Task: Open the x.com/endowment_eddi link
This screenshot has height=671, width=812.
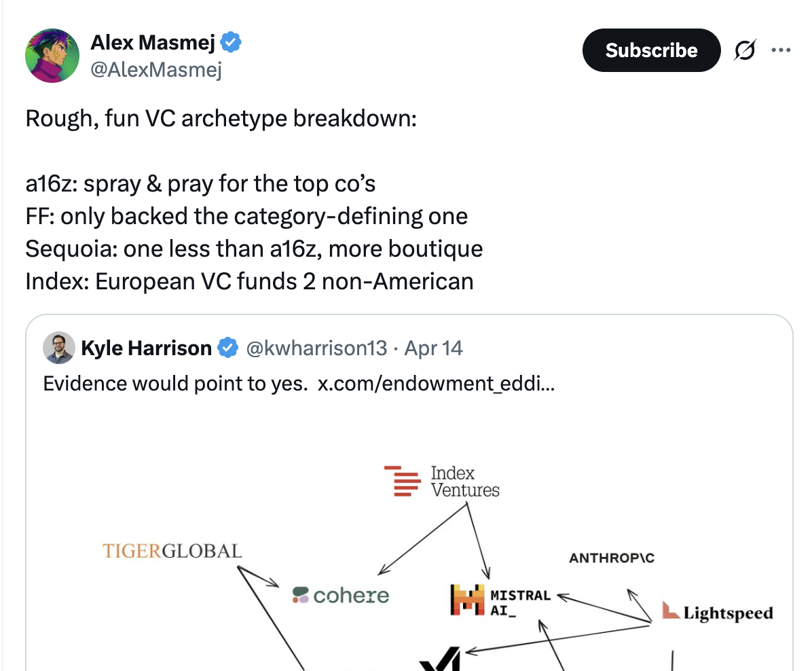Action: 436,383
